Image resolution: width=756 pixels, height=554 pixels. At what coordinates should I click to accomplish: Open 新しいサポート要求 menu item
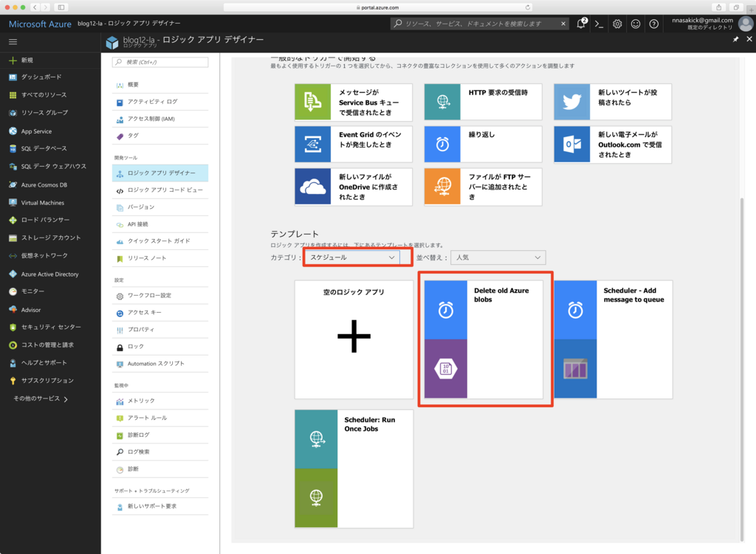pyautogui.click(x=160, y=506)
